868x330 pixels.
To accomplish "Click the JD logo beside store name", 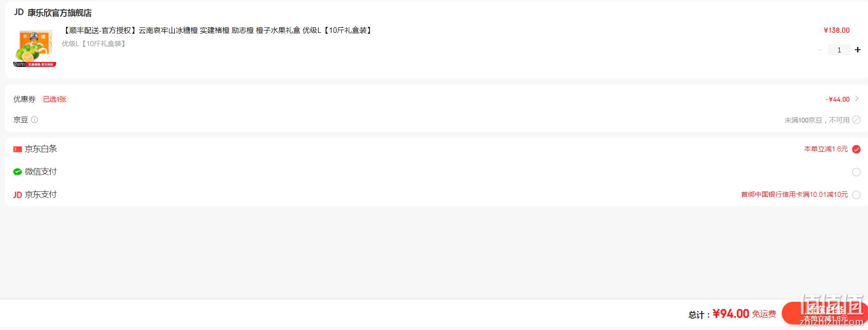I will tap(19, 12).
